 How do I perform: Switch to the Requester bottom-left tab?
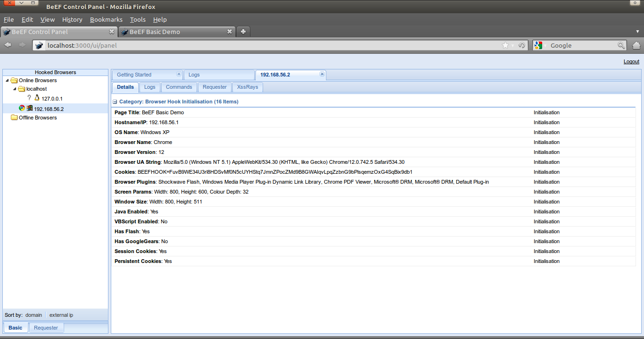point(46,328)
